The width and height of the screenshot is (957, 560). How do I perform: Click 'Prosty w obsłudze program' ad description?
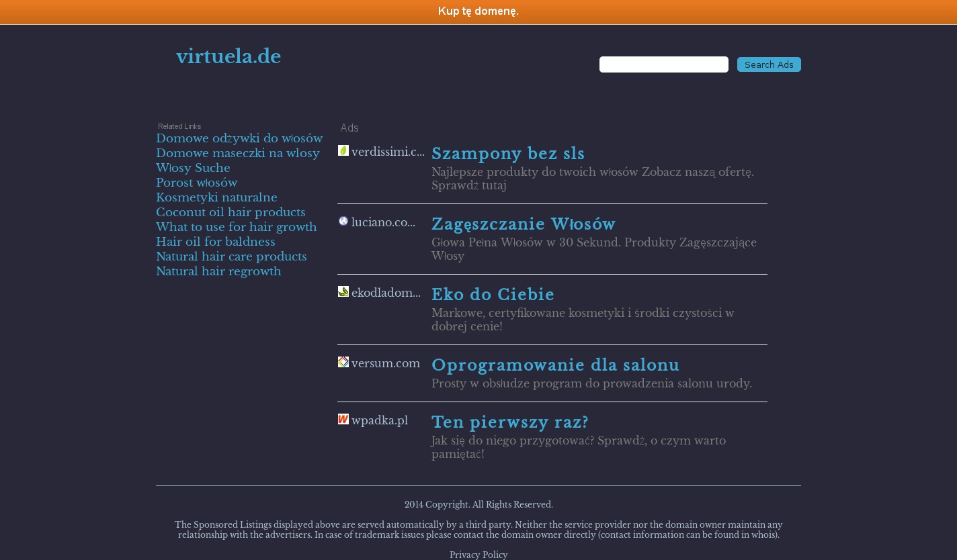(x=591, y=383)
